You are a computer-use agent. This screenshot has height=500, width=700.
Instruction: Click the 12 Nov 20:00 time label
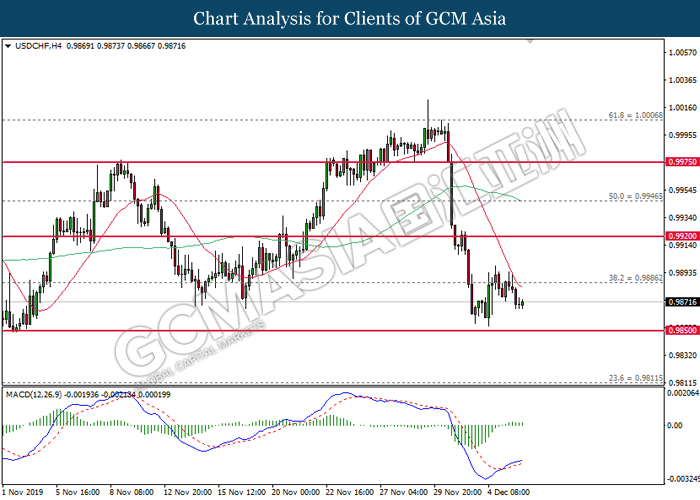click(x=188, y=492)
